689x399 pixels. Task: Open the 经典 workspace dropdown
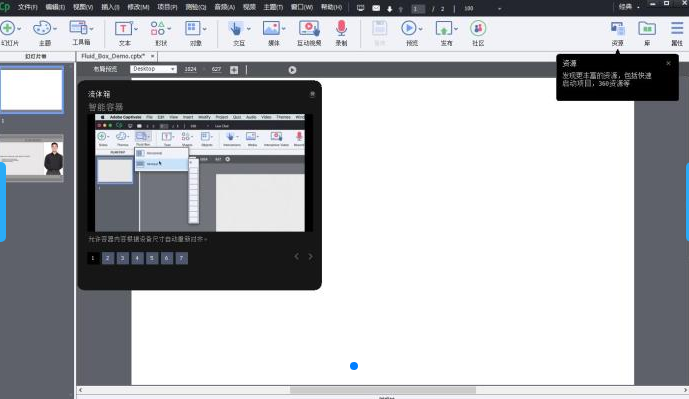pyautogui.click(x=629, y=7)
